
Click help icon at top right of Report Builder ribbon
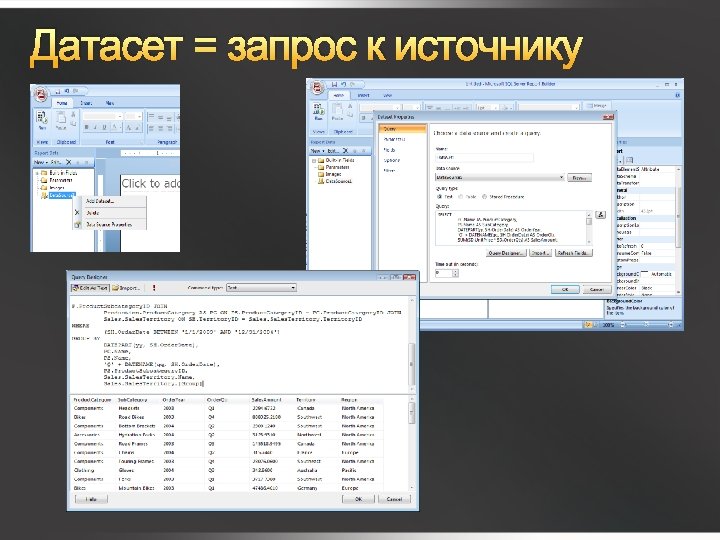pos(677,95)
